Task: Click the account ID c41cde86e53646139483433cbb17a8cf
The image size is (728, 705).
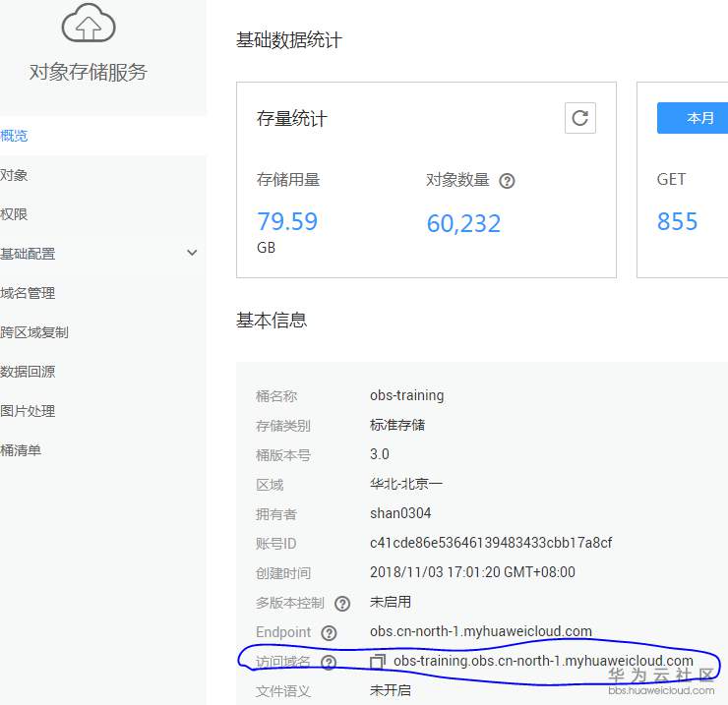Action: [x=491, y=543]
